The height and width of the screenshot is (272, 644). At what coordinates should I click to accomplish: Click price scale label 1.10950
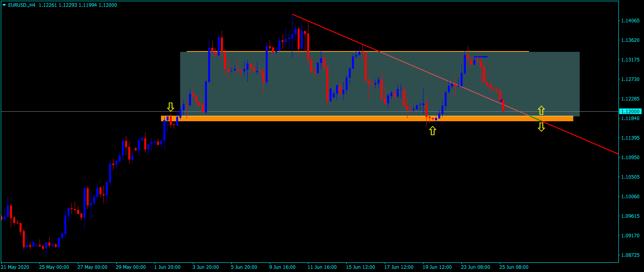click(630, 158)
